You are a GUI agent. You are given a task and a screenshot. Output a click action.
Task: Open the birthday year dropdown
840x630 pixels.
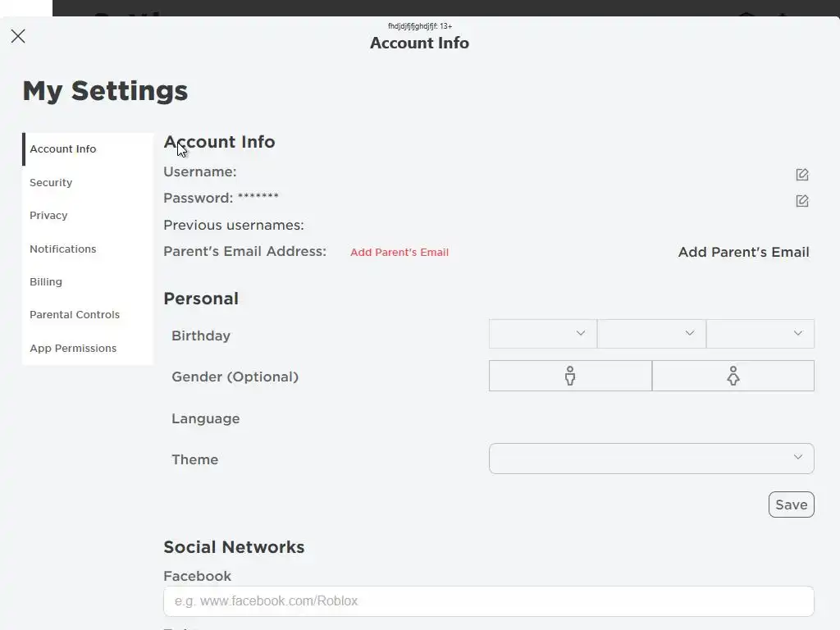(x=760, y=334)
